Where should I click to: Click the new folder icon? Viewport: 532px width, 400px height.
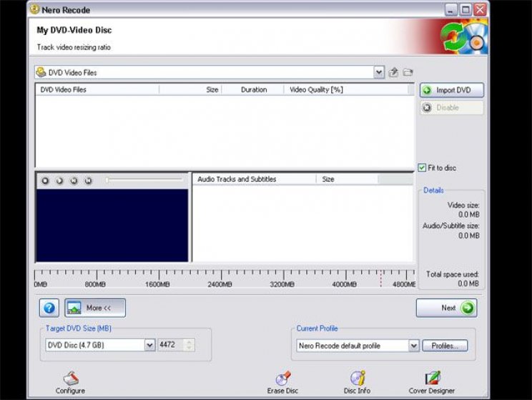coord(408,72)
